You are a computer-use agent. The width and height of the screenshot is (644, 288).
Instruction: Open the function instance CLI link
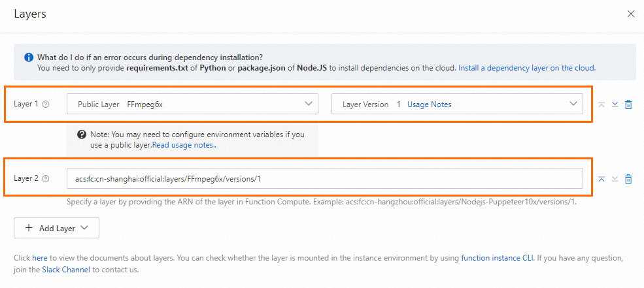[x=498, y=258]
